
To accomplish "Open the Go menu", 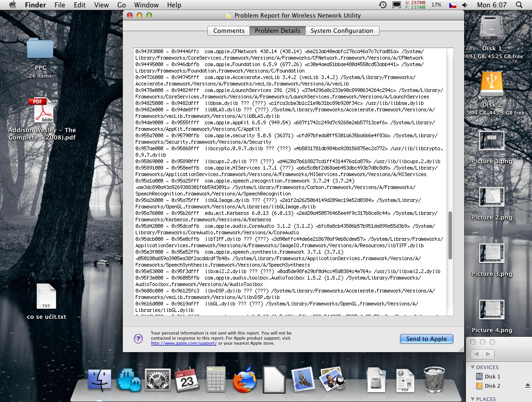I will click(121, 5).
